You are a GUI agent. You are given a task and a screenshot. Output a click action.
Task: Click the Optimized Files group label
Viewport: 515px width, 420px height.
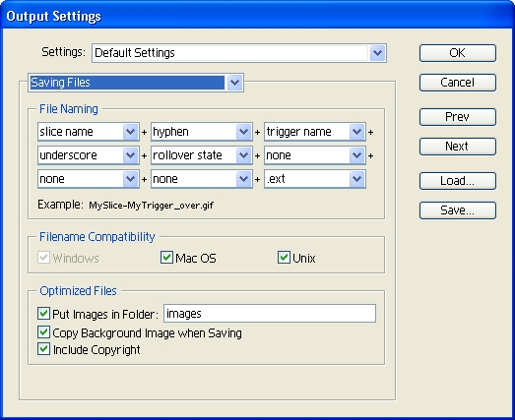click(x=78, y=291)
